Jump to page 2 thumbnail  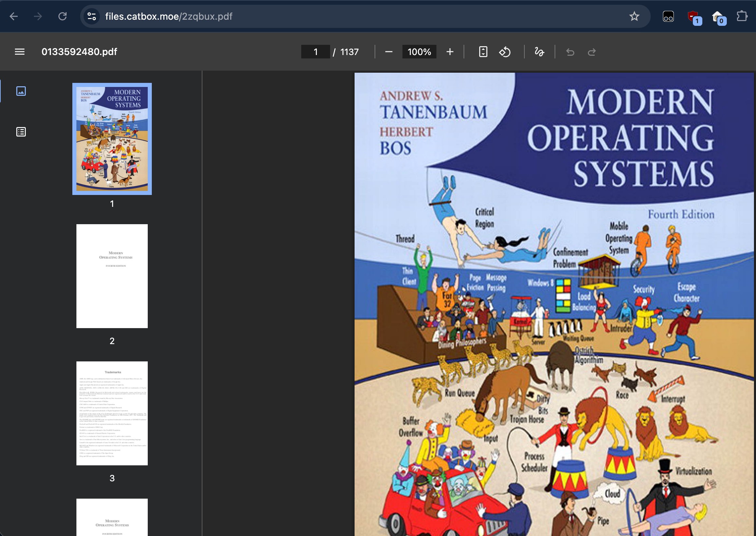tap(112, 276)
